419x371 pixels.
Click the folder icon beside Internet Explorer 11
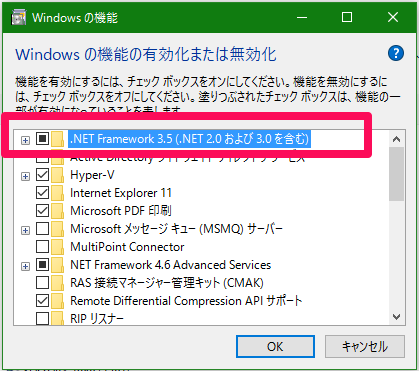coord(57,193)
